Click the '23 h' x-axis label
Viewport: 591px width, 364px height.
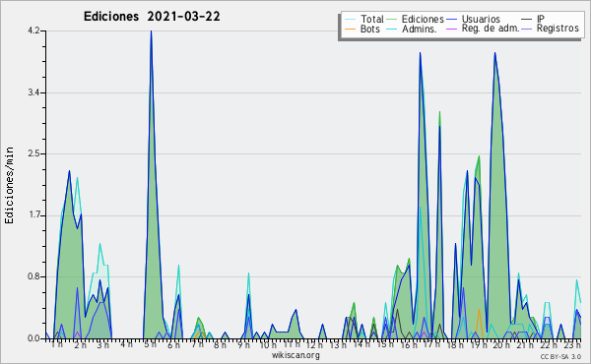572,344
